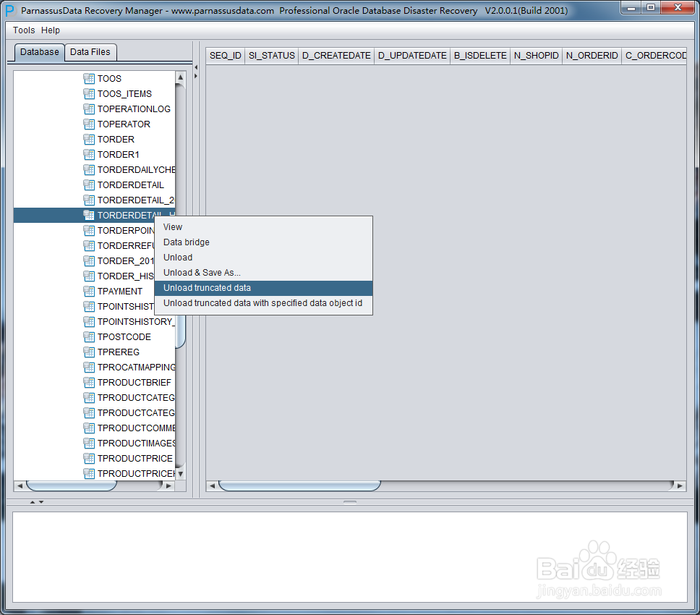Click inside the bottom log output area
Image resolution: width=700 pixels, height=615 pixels.
pyautogui.click(x=349, y=557)
